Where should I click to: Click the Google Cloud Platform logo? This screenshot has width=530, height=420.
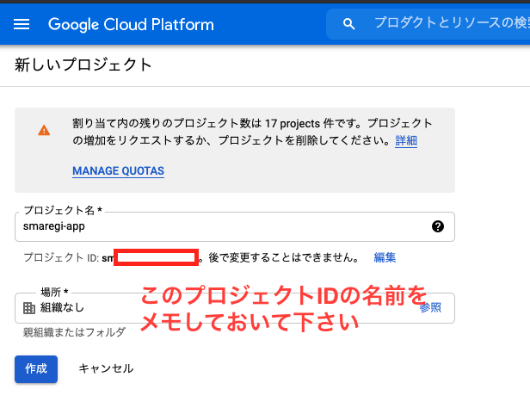131,25
